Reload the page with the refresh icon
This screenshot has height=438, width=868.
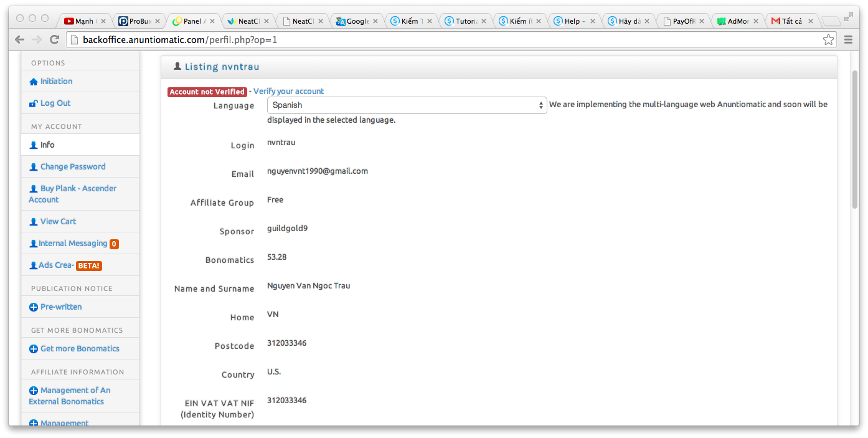tap(55, 39)
